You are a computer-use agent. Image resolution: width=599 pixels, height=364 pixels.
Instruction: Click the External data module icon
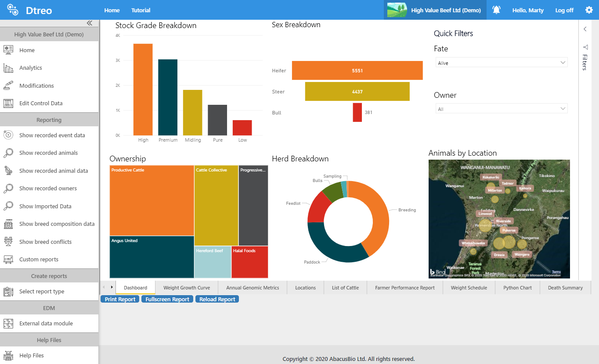coord(8,324)
